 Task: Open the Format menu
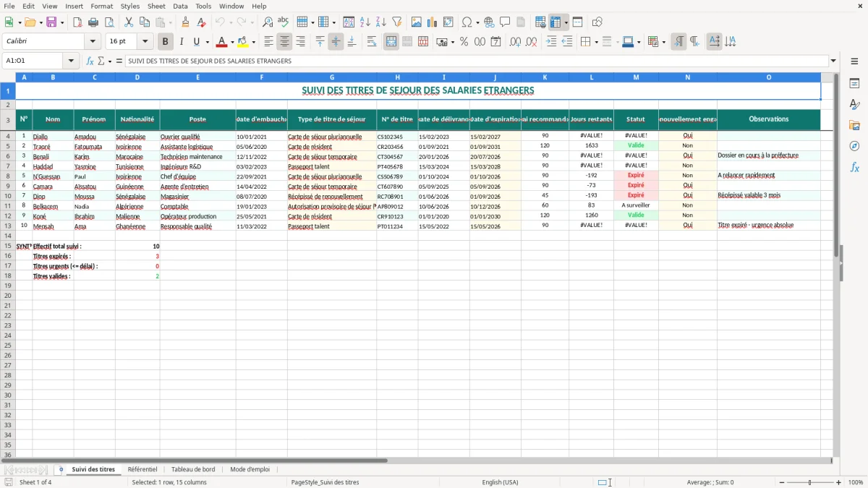pyautogui.click(x=101, y=6)
